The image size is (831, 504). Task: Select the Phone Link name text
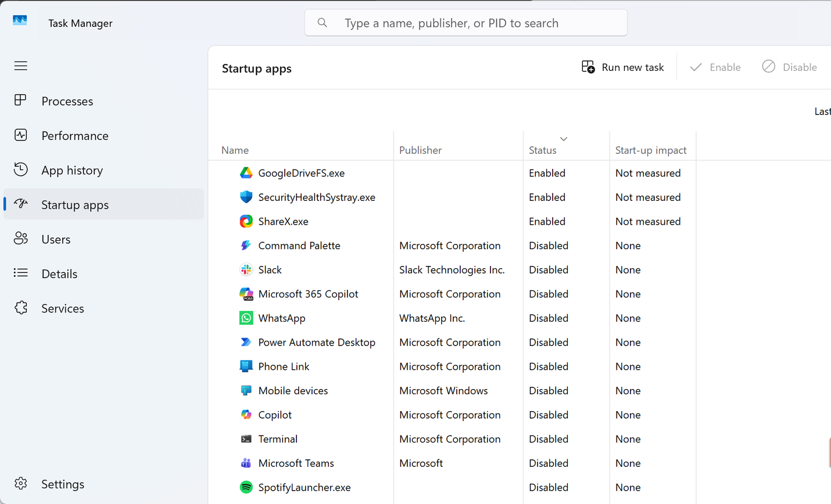[x=284, y=366]
